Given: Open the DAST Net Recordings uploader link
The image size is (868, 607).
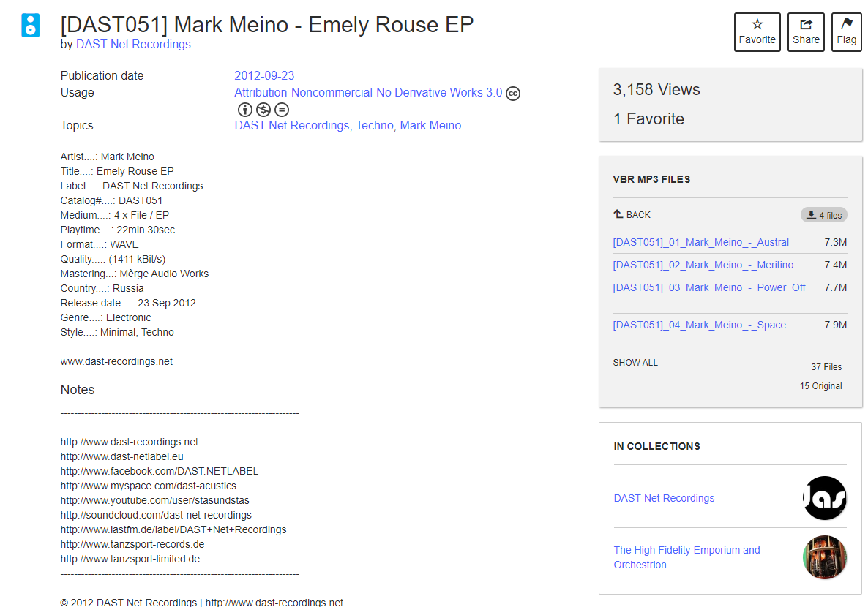Looking at the screenshot, I should click(133, 45).
